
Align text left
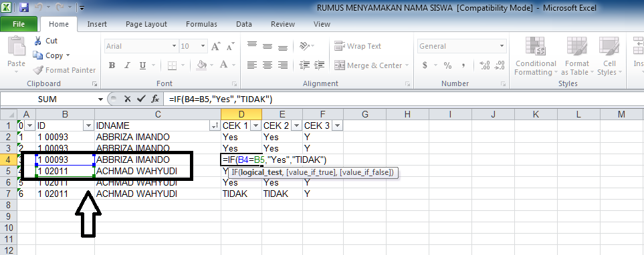(x=251, y=65)
